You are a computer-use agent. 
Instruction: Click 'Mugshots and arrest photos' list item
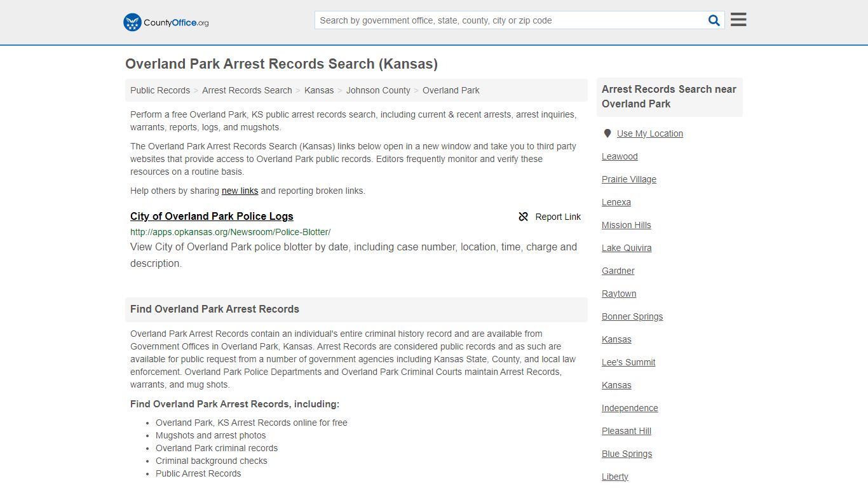coord(211,435)
